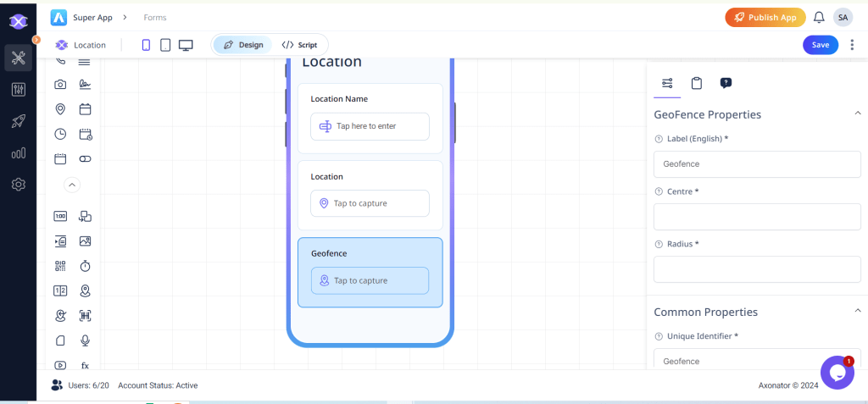Switch preview to desktop monitor view
Viewport: 868px width, 404px height.
point(186,45)
